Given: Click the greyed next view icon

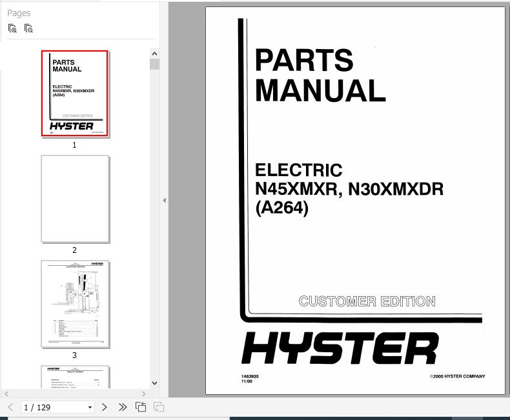Looking at the screenshot, I should click(158, 407).
